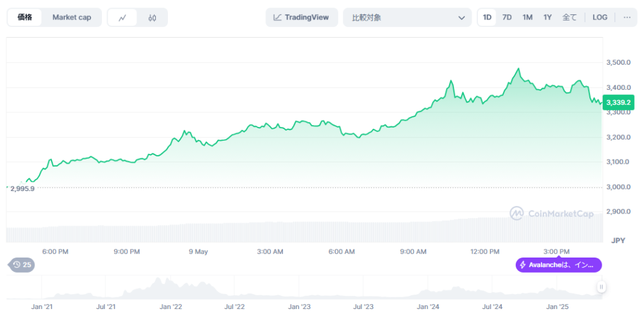Select the 全て all-time range
This screenshot has width=644, height=321.
click(x=569, y=18)
